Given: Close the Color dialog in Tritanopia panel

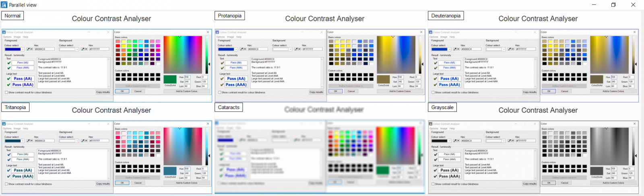Looking at the screenshot, I should pos(208,124).
